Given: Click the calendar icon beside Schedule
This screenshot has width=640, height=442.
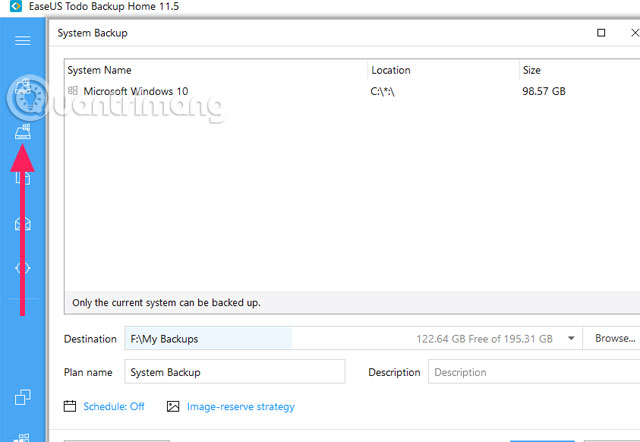Looking at the screenshot, I should pos(70,406).
